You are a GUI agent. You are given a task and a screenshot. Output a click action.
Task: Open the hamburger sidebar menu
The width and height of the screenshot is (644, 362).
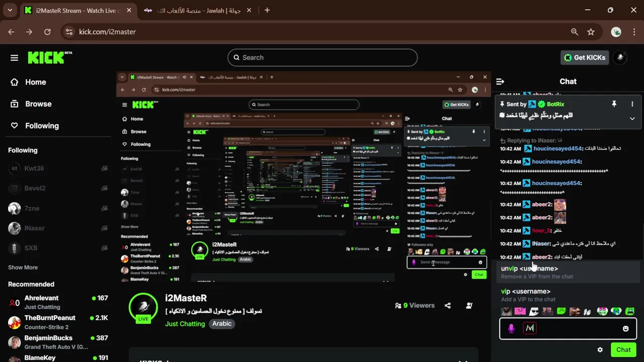click(x=14, y=58)
